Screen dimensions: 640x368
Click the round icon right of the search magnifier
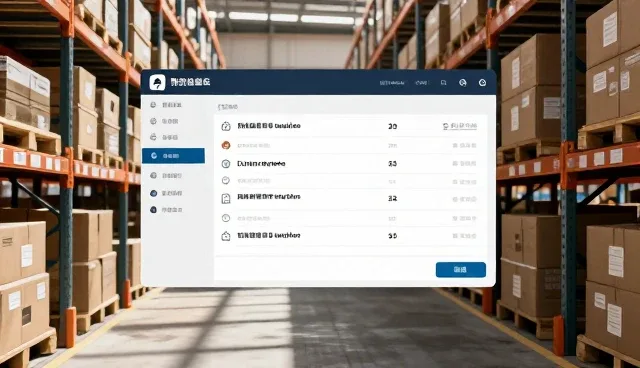pos(462,83)
